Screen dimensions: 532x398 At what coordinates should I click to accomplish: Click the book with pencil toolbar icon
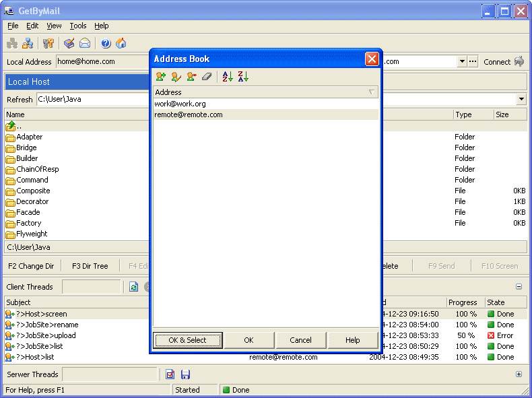tap(69, 43)
